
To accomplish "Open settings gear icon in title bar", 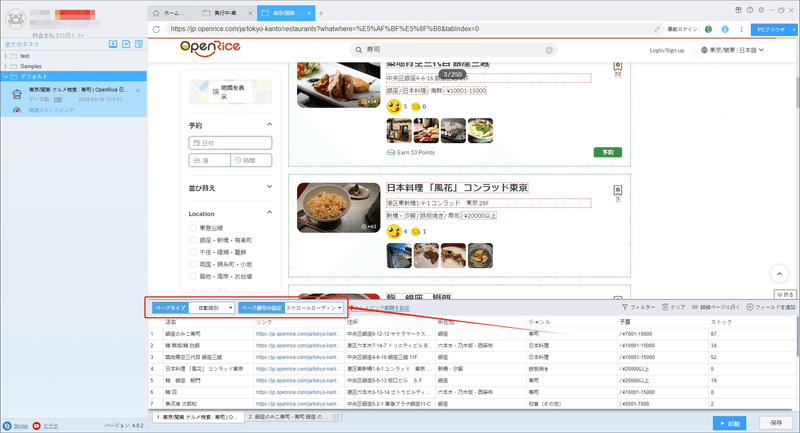I will 761,10.
